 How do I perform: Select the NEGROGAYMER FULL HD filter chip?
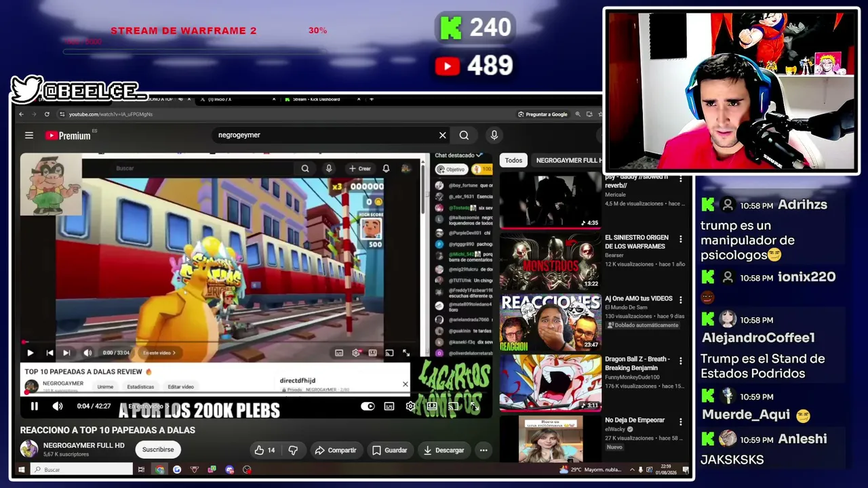tap(568, 161)
